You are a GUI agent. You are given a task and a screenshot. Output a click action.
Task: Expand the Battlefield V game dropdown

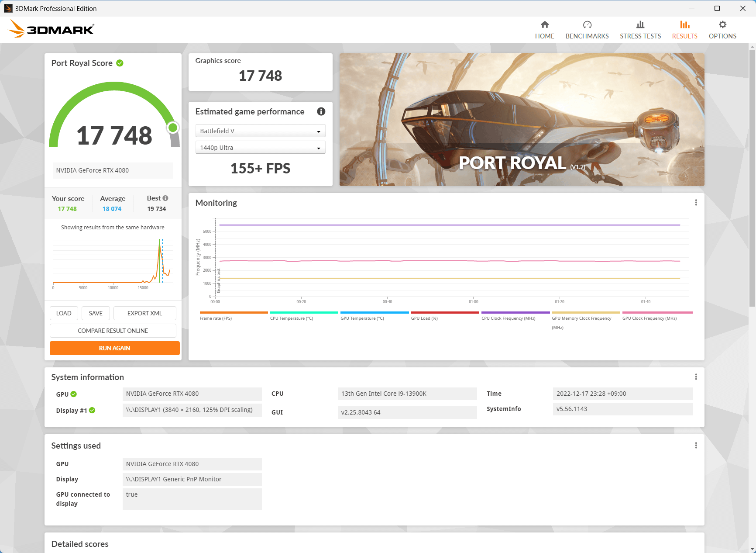pyautogui.click(x=260, y=131)
